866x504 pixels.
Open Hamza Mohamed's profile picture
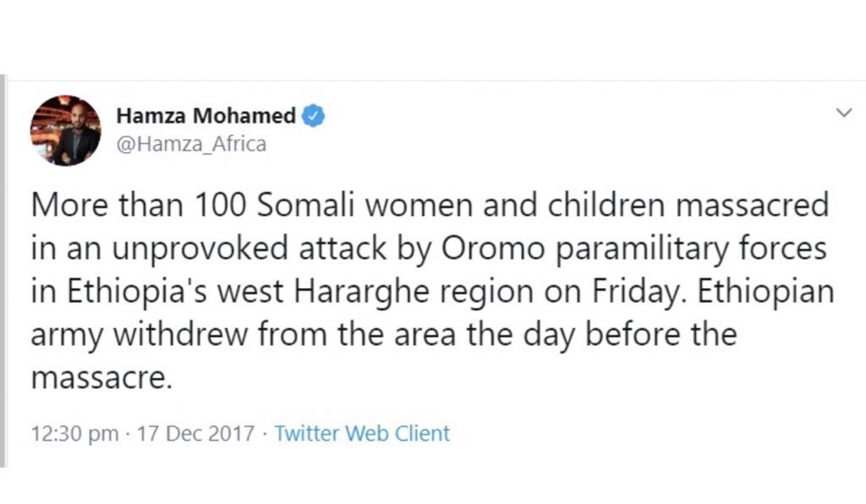(x=66, y=130)
